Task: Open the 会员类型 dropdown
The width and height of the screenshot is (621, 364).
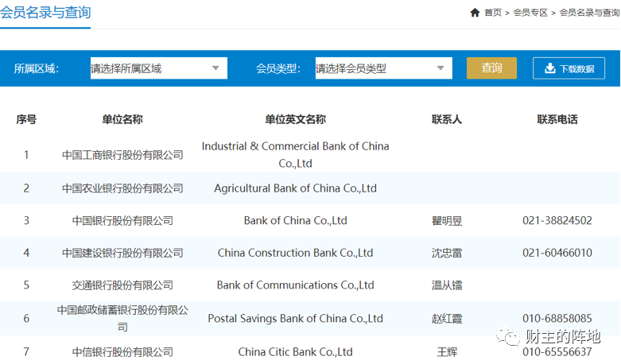Action: pyautogui.click(x=384, y=68)
